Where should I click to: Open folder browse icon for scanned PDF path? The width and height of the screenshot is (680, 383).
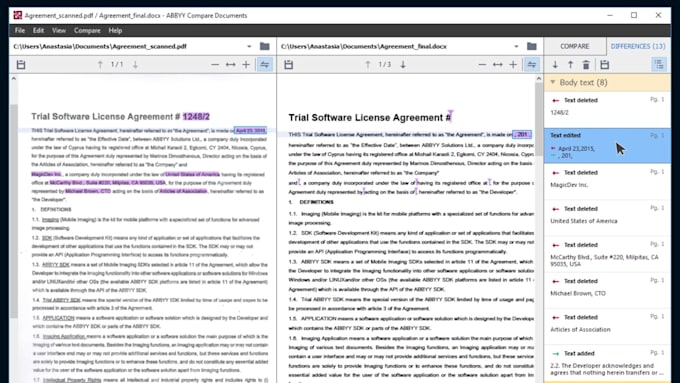265,46
